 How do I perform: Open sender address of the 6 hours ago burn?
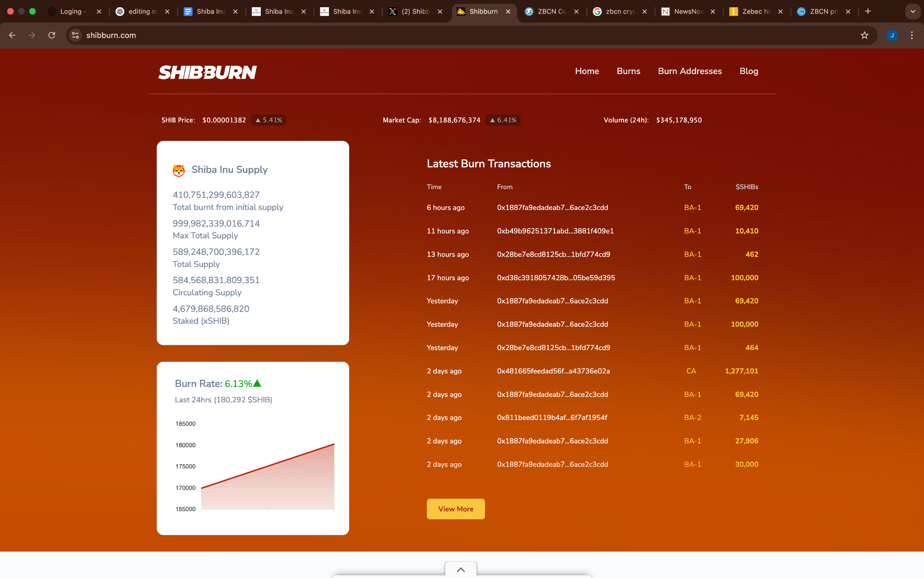pyautogui.click(x=553, y=208)
